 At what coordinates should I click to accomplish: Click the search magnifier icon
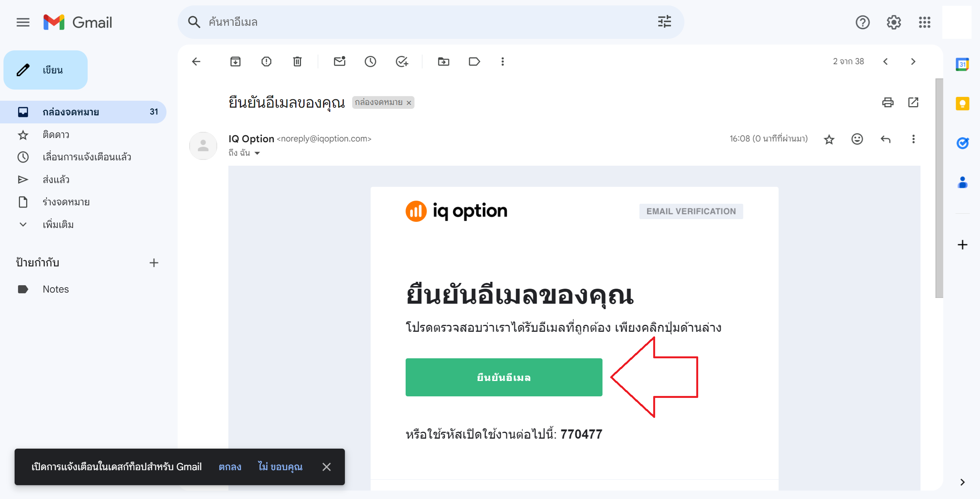tap(194, 22)
